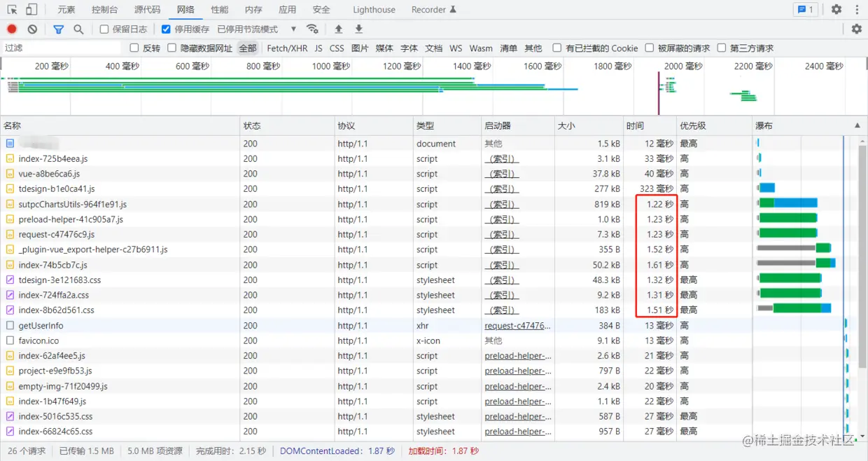Filter requests by WS type

[456, 48]
